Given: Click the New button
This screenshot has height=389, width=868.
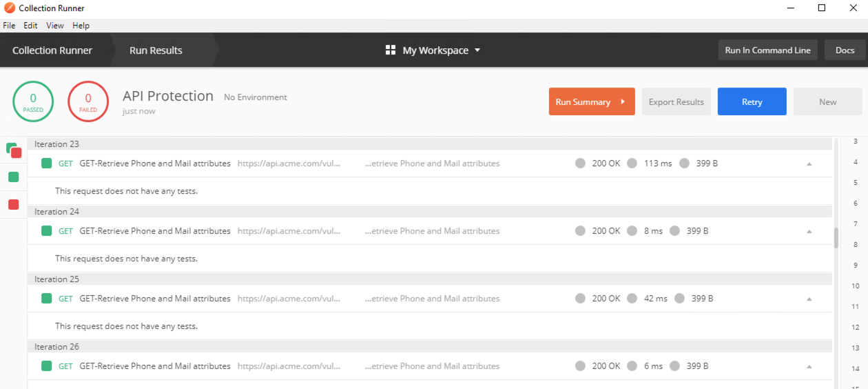Looking at the screenshot, I should 827,101.
